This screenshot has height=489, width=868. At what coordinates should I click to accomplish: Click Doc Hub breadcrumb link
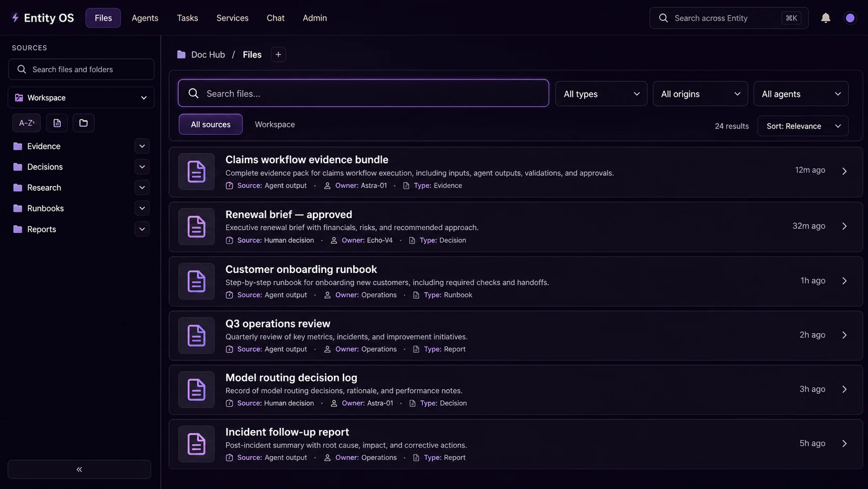coord(208,55)
